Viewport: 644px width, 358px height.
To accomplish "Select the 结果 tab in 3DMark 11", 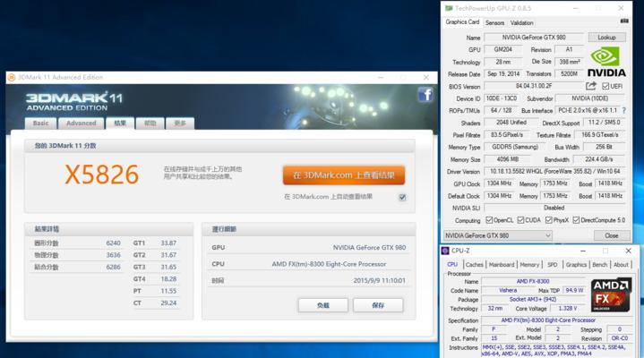I will (120, 124).
